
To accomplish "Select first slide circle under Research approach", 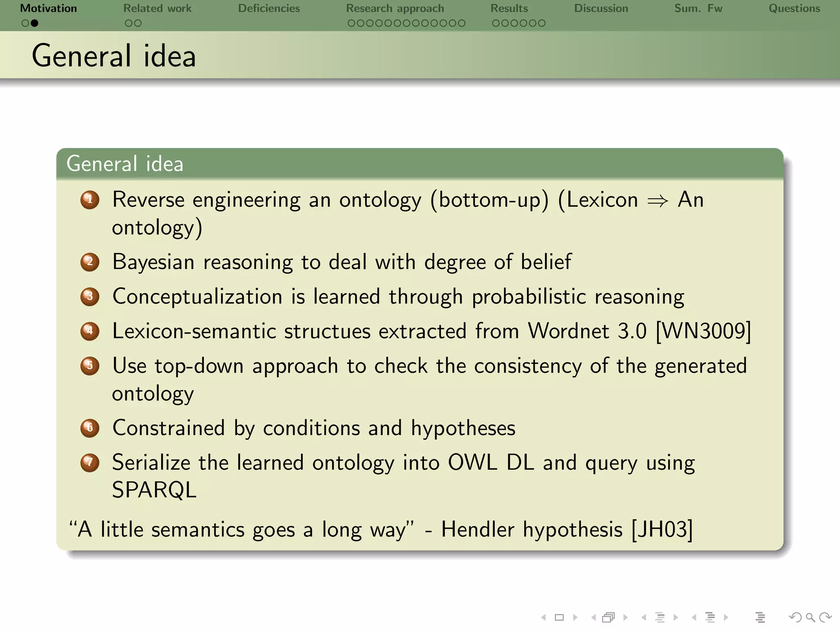I will coord(352,23).
